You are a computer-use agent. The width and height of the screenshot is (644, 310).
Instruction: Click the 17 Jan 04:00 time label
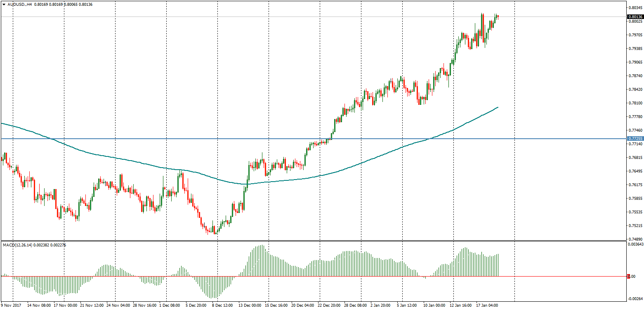click(x=488, y=306)
